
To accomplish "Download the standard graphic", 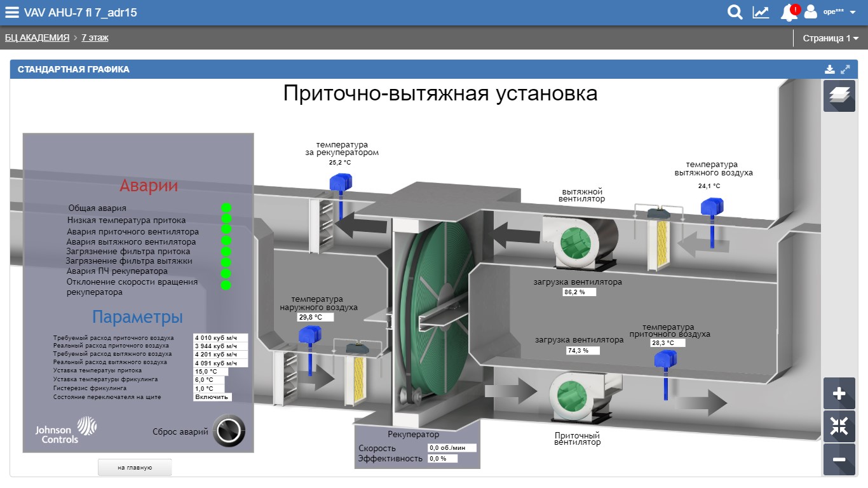I will (x=829, y=69).
